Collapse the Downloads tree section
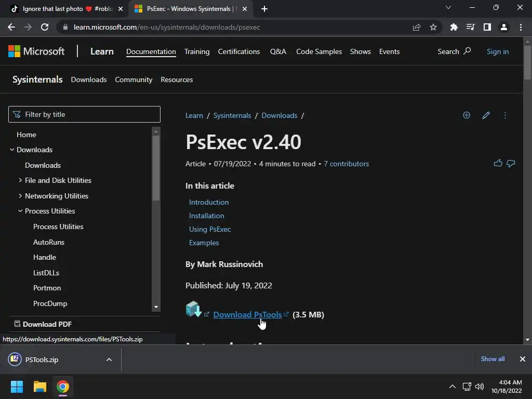Screen dimensions: 532x399 pyautogui.click(x=12, y=150)
